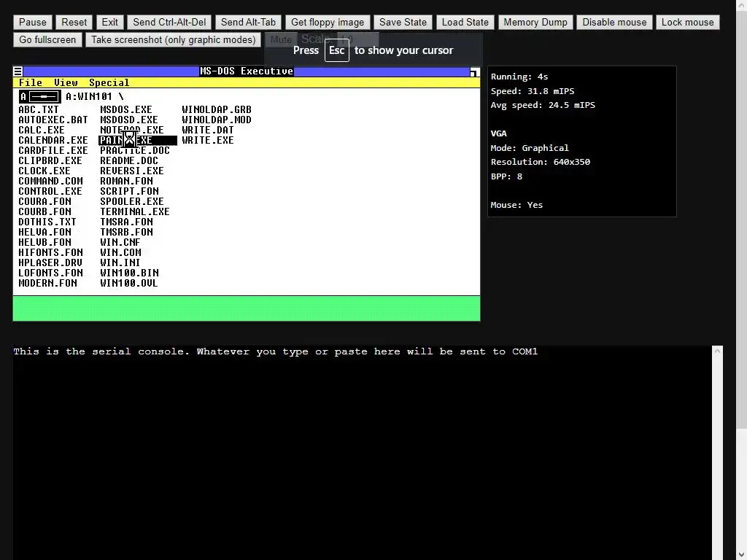Open the Special menu
Image resolution: width=747 pixels, height=560 pixels.
[x=109, y=83]
